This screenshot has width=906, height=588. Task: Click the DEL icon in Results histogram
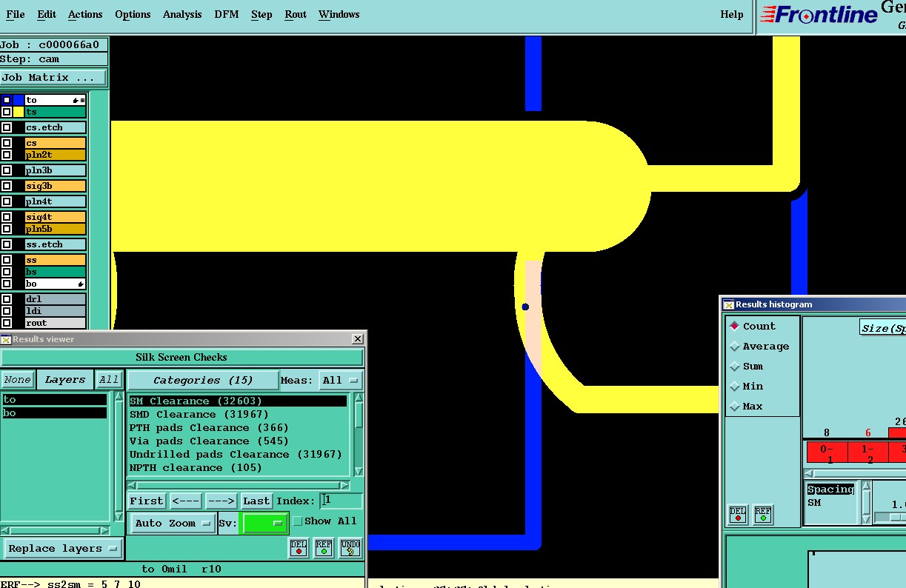(x=738, y=515)
